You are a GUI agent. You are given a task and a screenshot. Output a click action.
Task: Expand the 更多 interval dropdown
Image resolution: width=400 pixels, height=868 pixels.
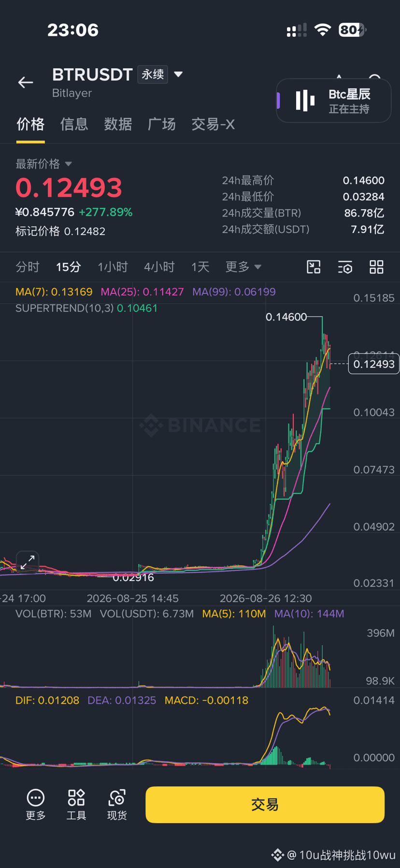243,267
